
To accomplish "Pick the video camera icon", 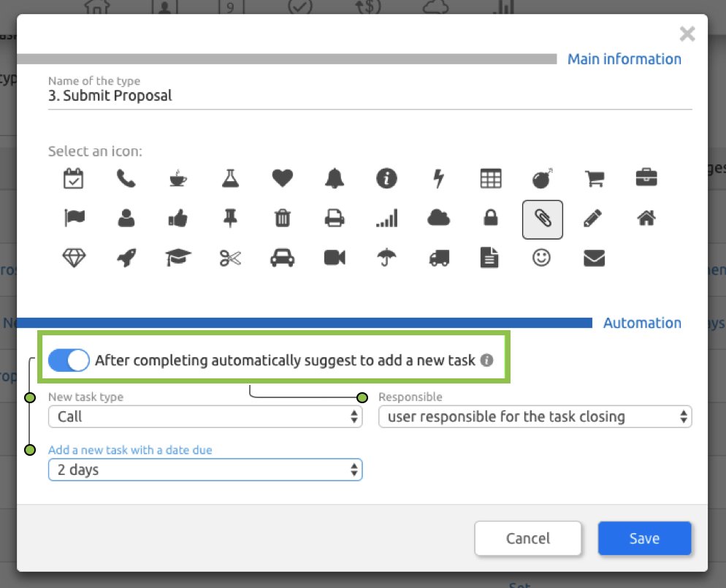I will click(x=335, y=258).
